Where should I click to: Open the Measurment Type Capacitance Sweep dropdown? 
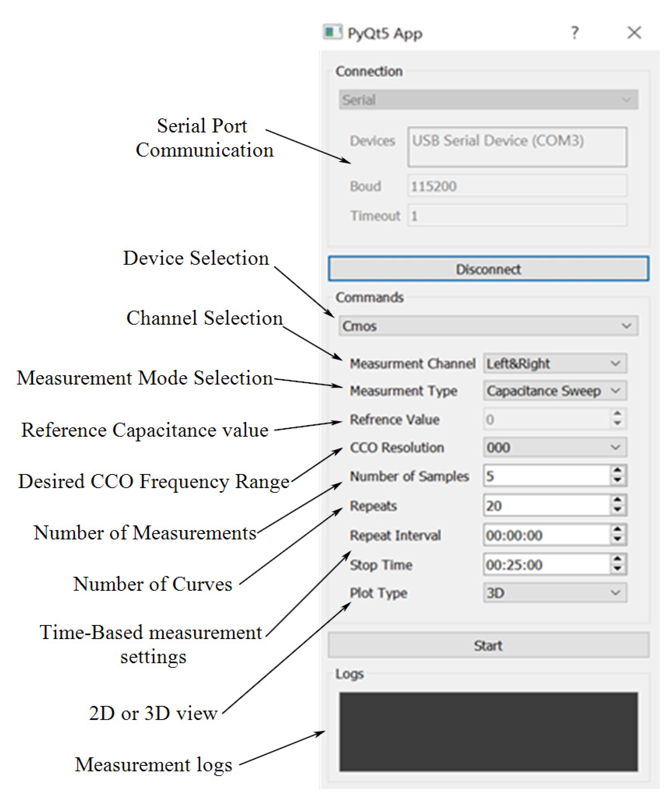555,391
